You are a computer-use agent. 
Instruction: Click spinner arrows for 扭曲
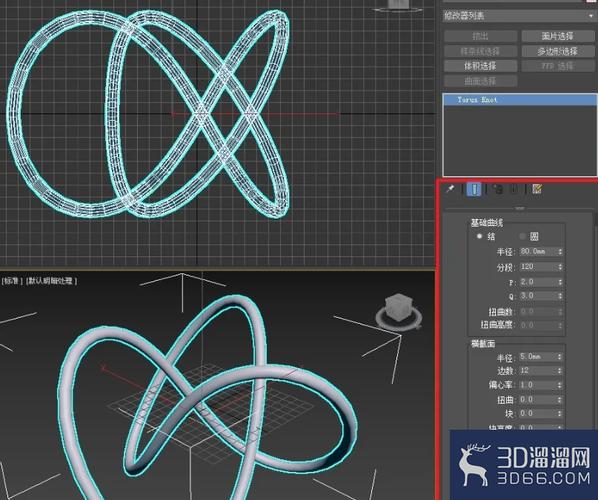(x=560, y=400)
